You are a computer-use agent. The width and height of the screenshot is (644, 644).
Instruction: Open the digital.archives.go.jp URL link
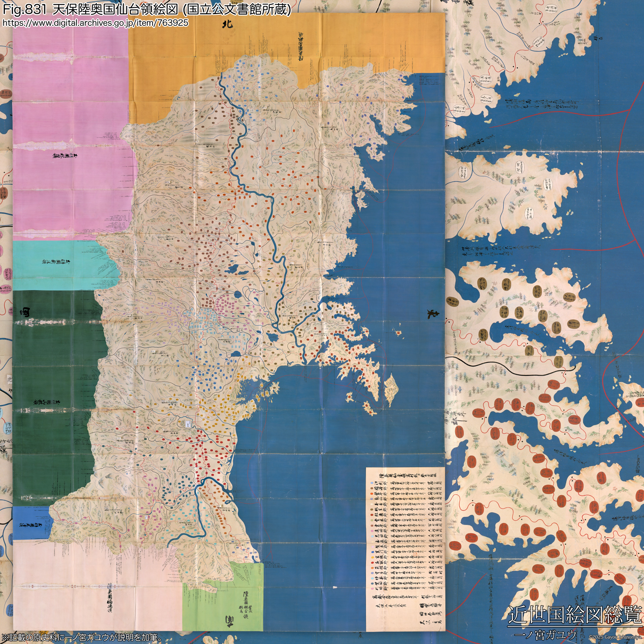pyautogui.click(x=95, y=23)
